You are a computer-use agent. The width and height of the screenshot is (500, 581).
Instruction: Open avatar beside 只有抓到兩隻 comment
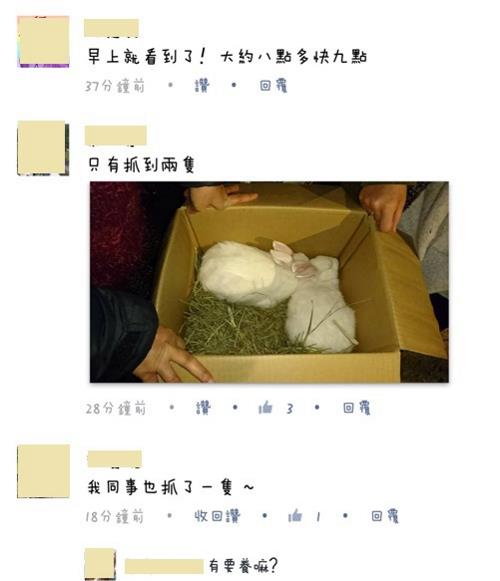[x=43, y=147]
